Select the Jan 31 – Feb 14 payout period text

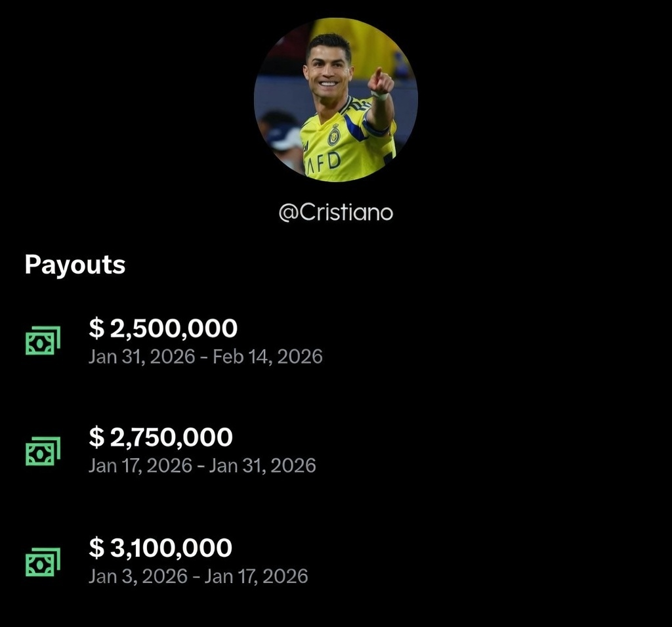[205, 357]
